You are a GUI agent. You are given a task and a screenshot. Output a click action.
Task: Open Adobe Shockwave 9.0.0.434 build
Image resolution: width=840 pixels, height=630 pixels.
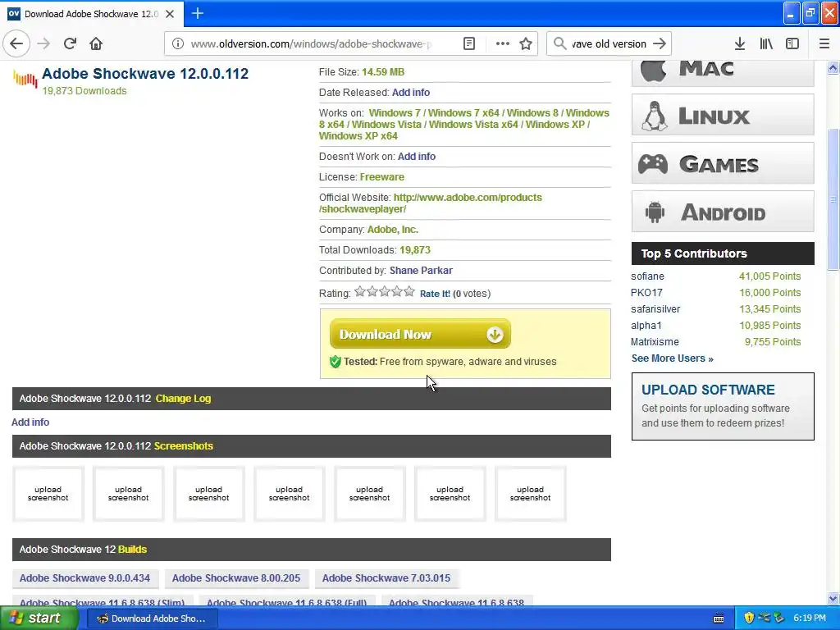[x=84, y=578]
